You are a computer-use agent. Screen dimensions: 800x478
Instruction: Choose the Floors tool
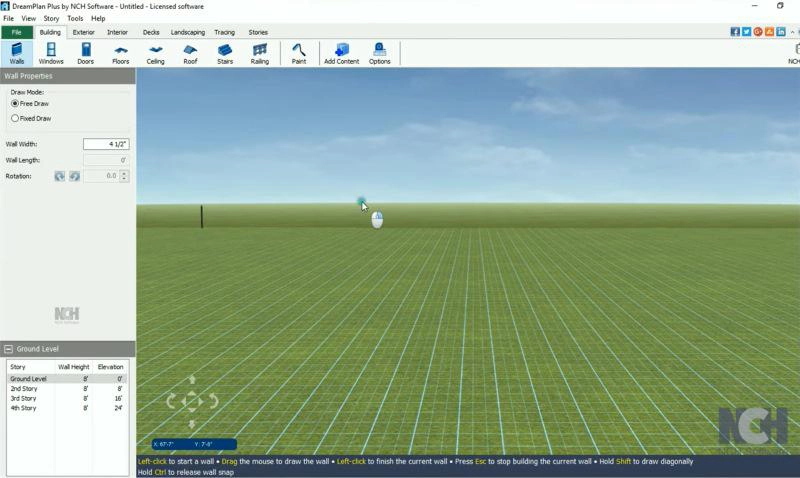(120, 53)
